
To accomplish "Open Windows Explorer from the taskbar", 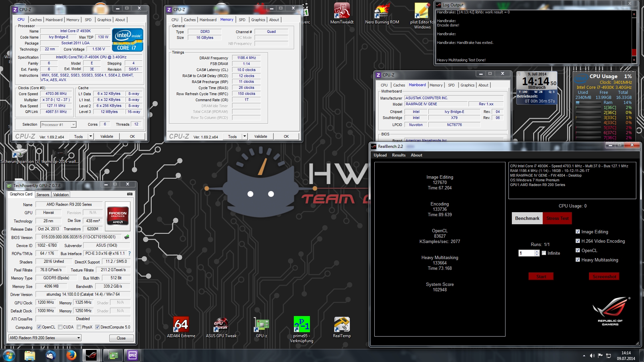I will pos(30,355).
